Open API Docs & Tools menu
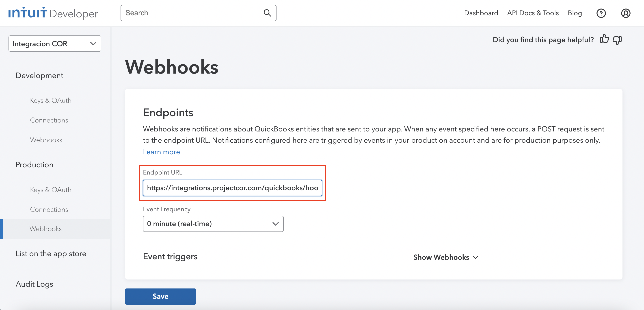 point(533,13)
